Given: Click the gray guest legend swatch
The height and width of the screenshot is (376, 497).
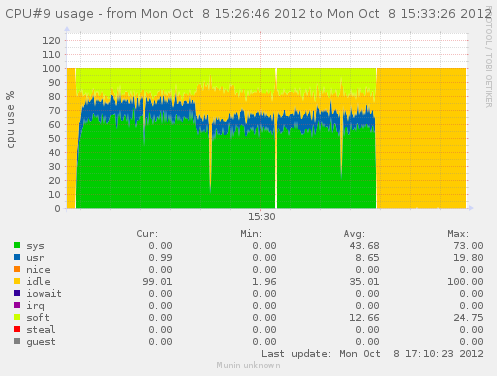Looking at the screenshot, I should [x=17, y=341].
